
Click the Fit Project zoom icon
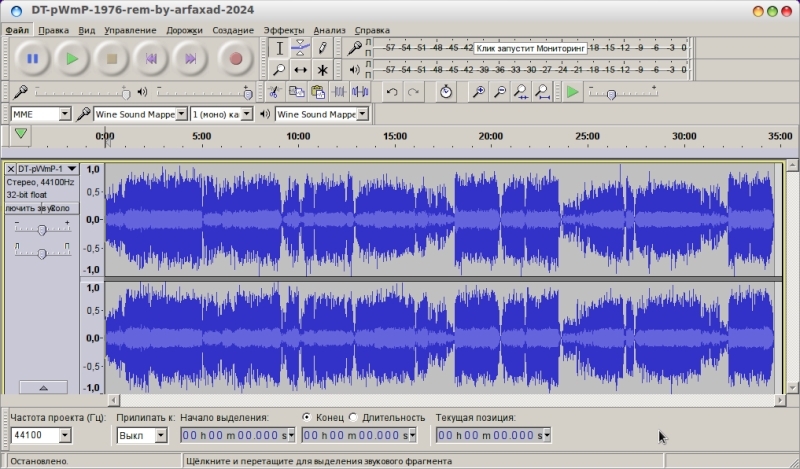click(x=543, y=92)
